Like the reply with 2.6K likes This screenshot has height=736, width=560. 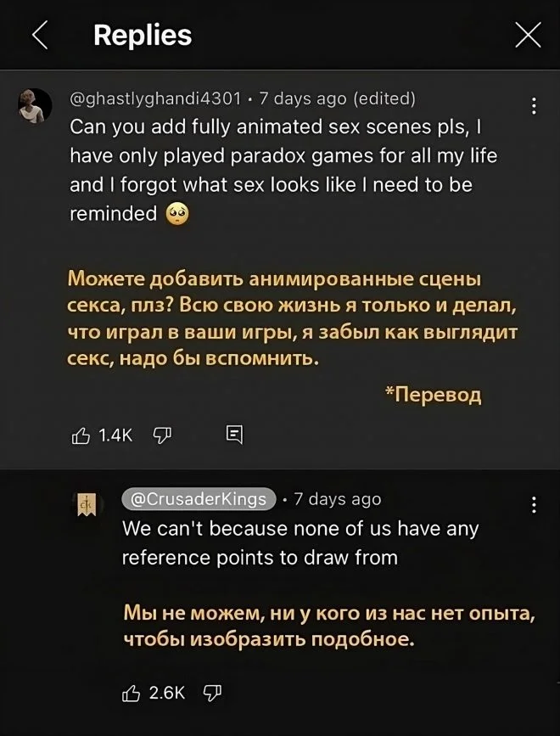pos(130,693)
